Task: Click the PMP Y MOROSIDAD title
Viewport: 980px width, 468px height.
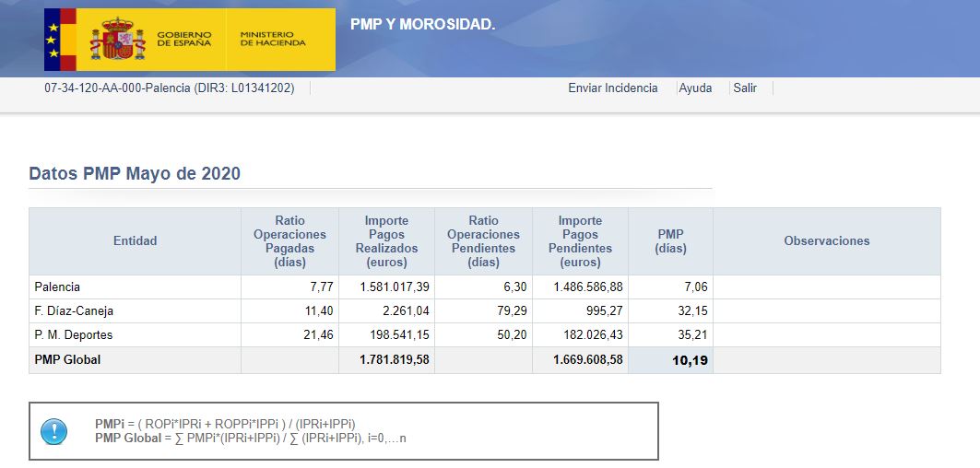Action: [422, 24]
